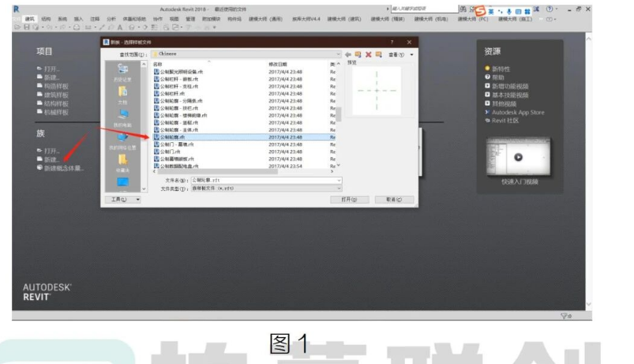The height and width of the screenshot is (364, 634).
Task: Click the Sogou toolbox grid icon
Action: coord(527,12)
